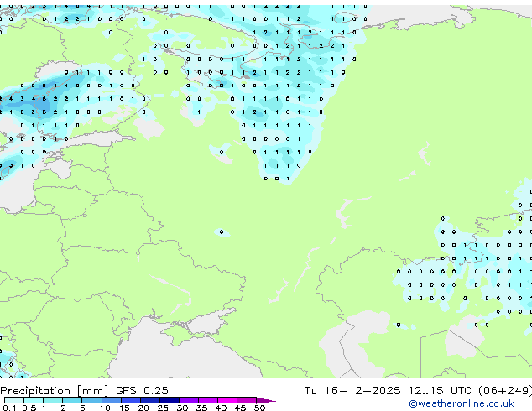Click the pointed legend arrow above 50 mm
Viewport: 532px width, 411px height.
click(266, 400)
